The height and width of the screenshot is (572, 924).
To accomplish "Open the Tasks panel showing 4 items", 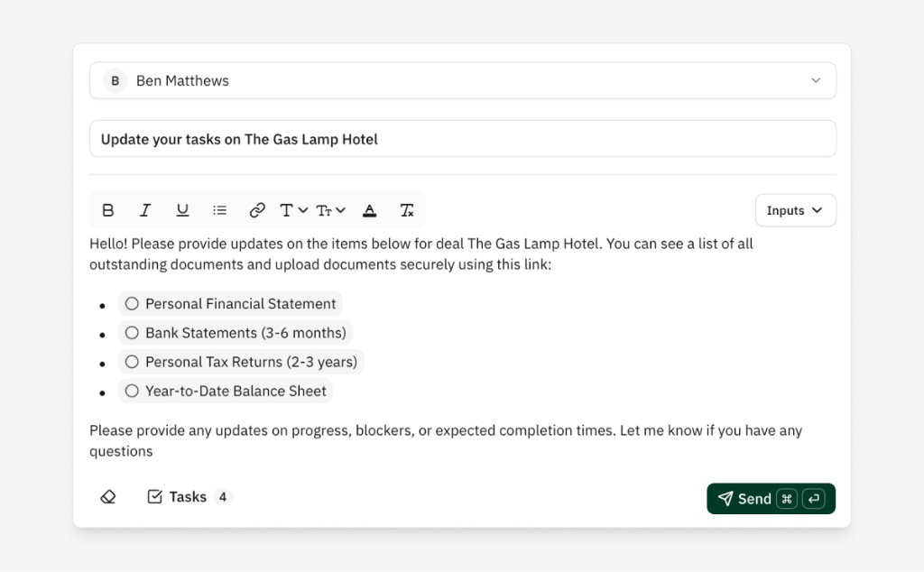I will [188, 496].
